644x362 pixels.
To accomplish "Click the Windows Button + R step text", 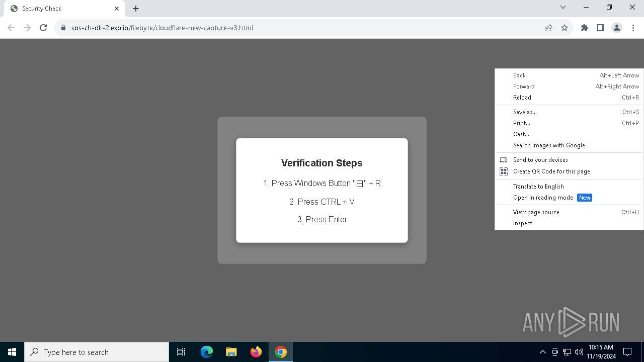I will 322,183.
